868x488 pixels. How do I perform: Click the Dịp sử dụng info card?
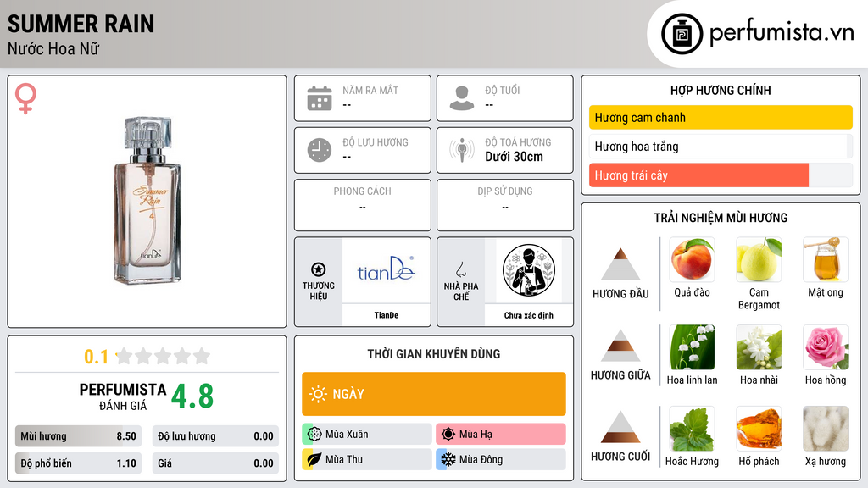click(x=505, y=205)
